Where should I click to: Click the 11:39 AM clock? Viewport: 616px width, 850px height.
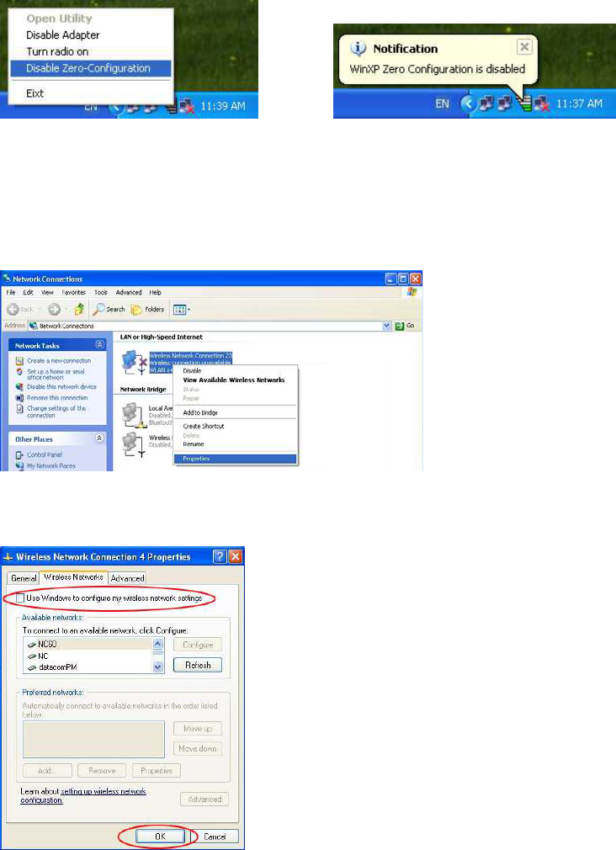[x=223, y=106]
